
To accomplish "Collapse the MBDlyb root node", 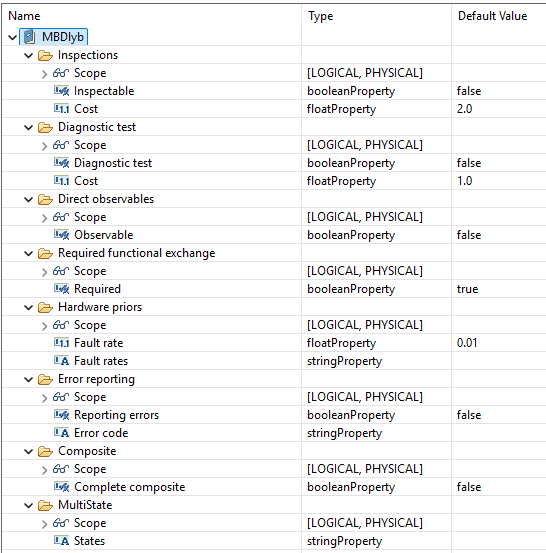I will pyautogui.click(x=13, y=37).
